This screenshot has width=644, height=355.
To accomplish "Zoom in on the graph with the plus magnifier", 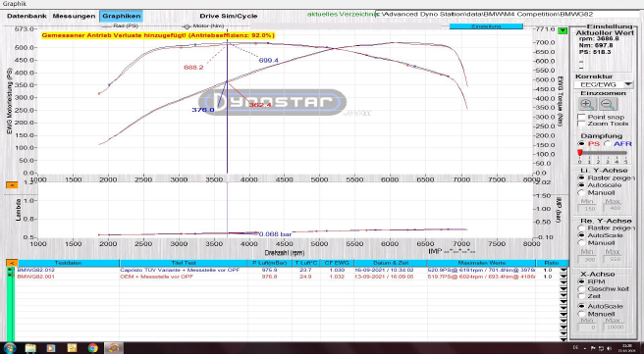I will (588, 104).
